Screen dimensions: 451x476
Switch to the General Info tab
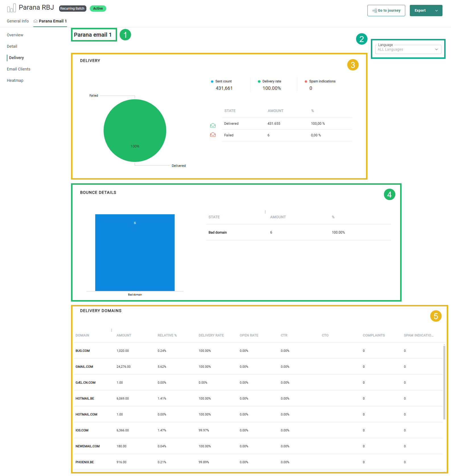18,21
